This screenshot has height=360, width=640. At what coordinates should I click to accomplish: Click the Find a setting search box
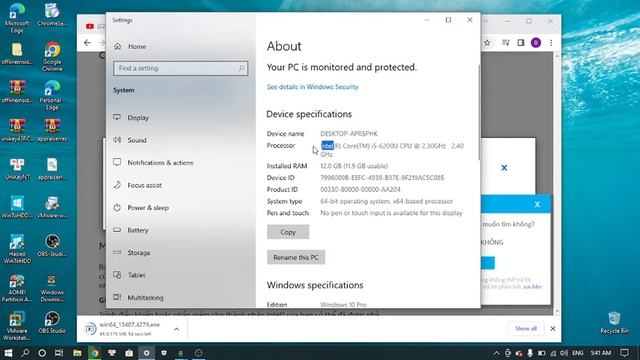180,68
